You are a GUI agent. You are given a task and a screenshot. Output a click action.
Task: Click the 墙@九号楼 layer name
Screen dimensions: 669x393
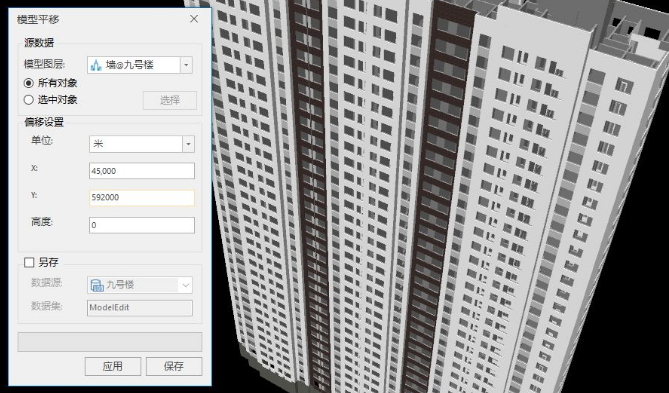point(130,65)
